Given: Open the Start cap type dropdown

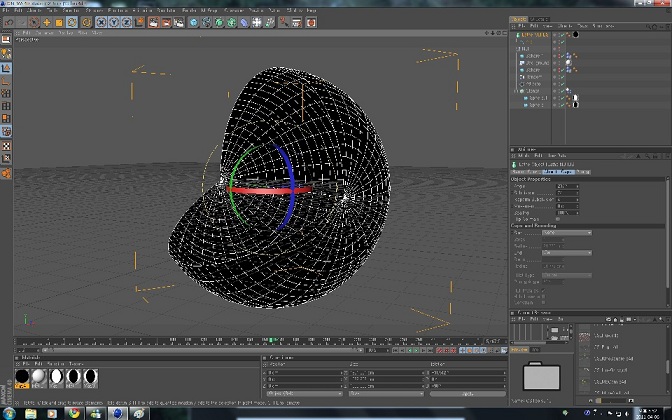Looking at the screenshot, I should pyautogui.click(x=567, y=233).
